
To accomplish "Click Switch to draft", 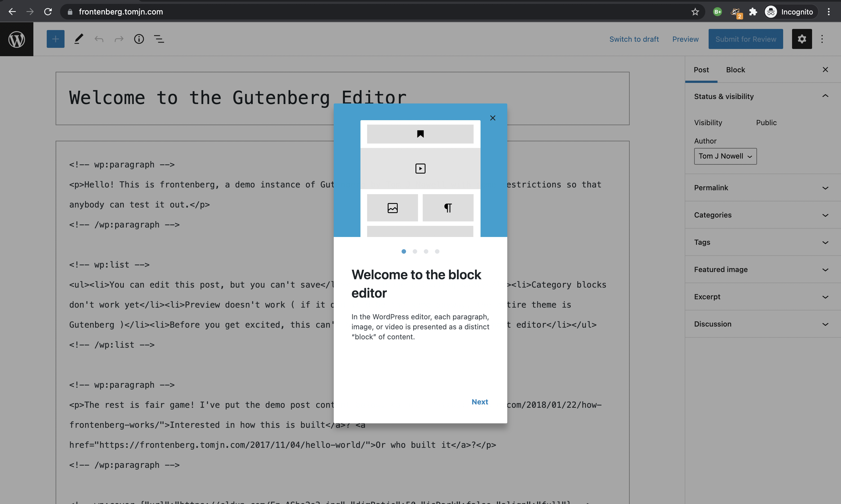I will click(x=634, y=39).
